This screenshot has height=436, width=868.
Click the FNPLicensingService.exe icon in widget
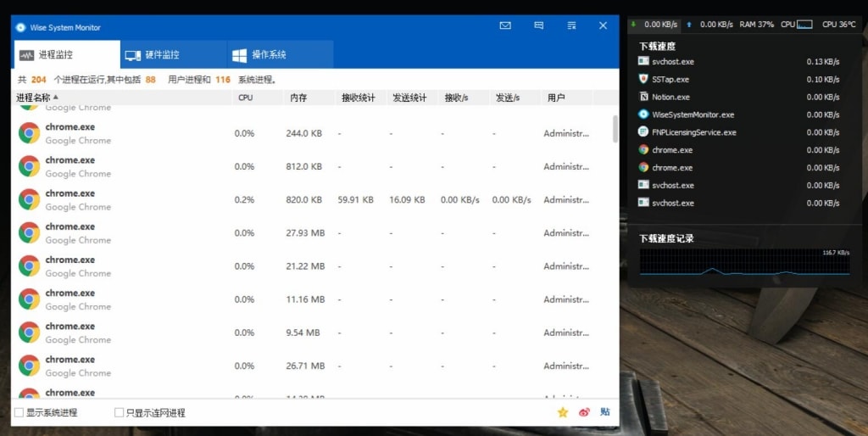tap(643, 131)
